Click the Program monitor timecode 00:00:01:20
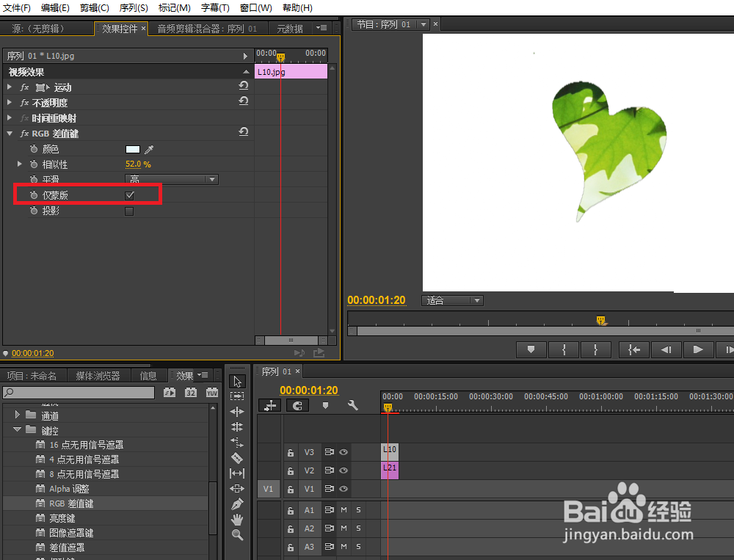The width and height of the screenshot is (734, 560). click(x=377, y=300)
